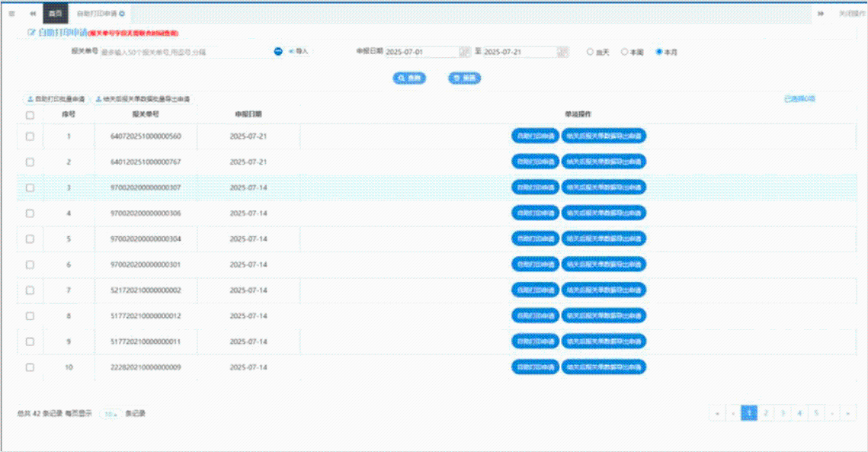
Task: Click 自助打印批量申请 batch button
Action: (56, 99)
